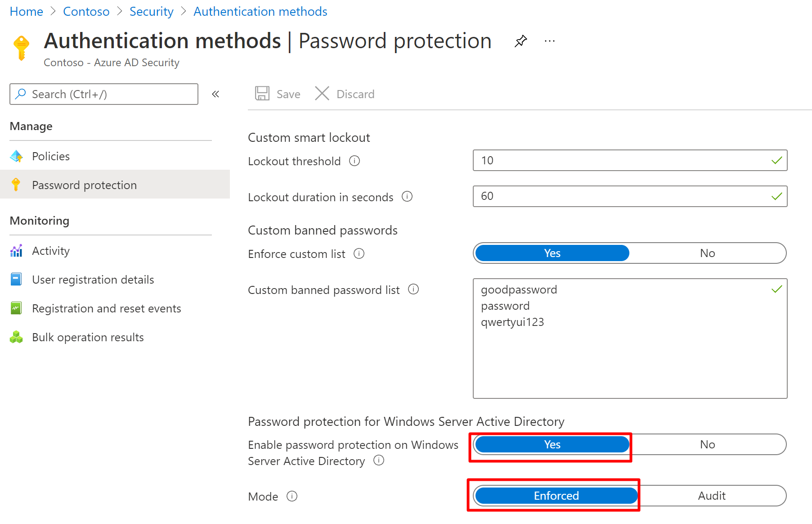Image resolution: width=812 pixels, height=524 pixels.
Task: Pin the Password protection blade
Action: pos(520,41)
